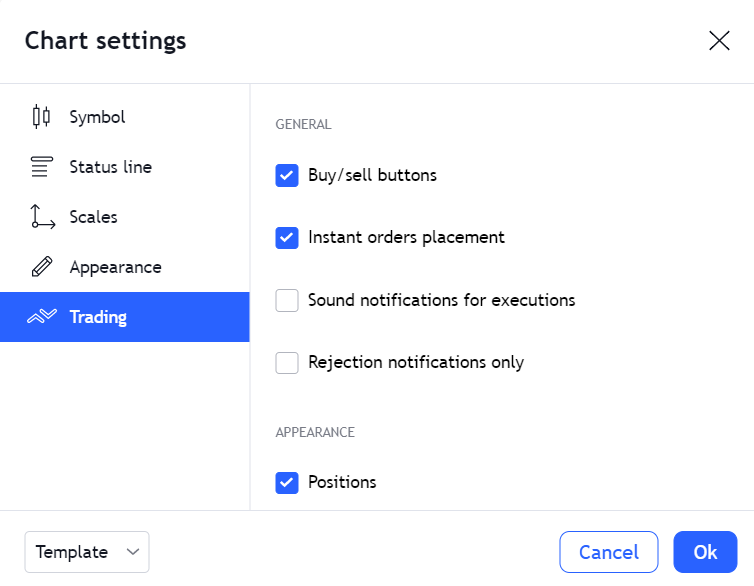
Task: Click the Instant orders placement label text
Action: pyautogui.click(x=406, y=237)
